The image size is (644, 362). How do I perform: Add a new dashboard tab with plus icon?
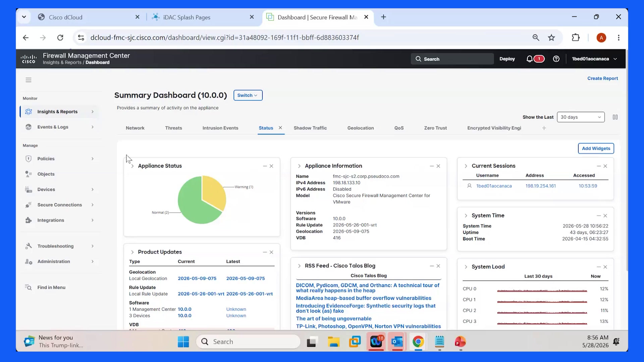click(544, 128)
